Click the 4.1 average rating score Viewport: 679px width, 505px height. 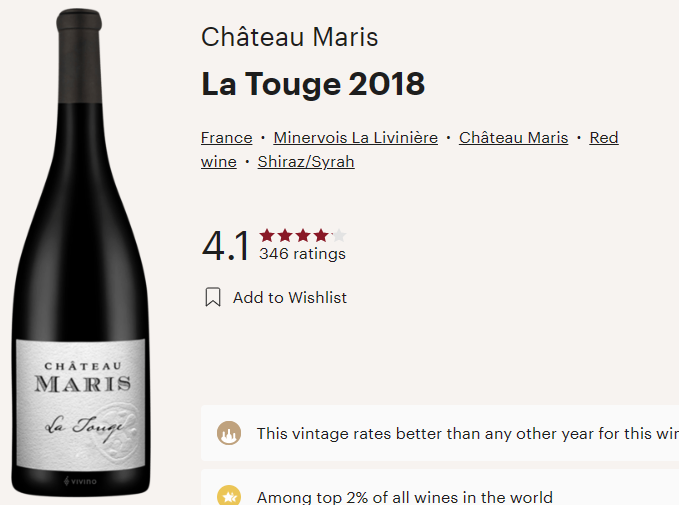click(226, 246)
